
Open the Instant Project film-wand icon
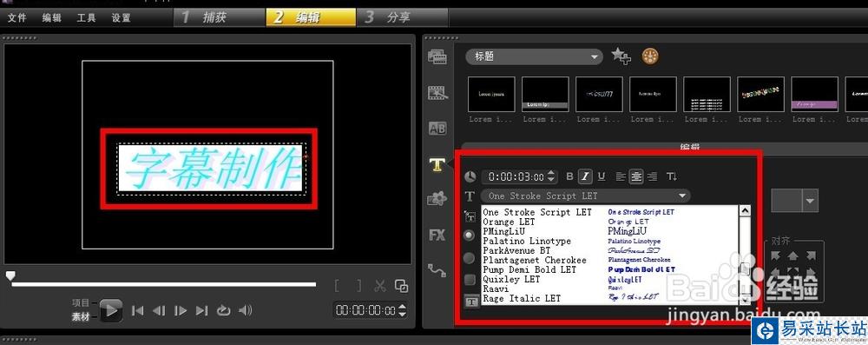[437, 93]
